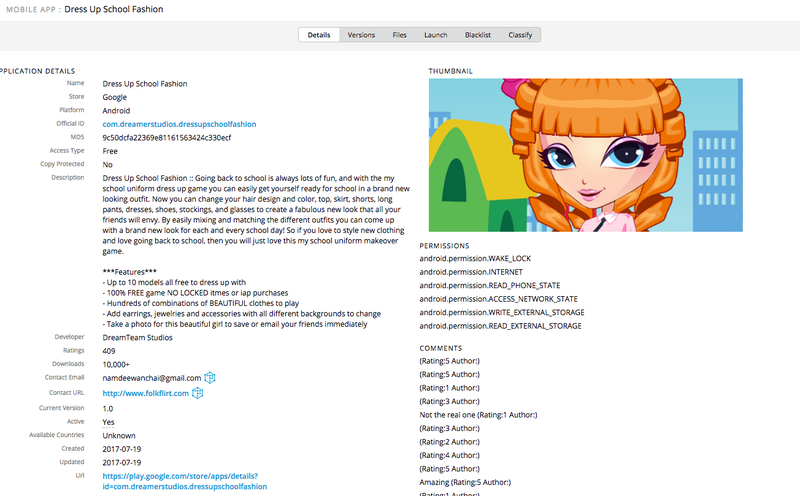The image size is (800, 496).
Task: Click the Permissions section heading
Action: pyautogui.click(x=444, y=246)
